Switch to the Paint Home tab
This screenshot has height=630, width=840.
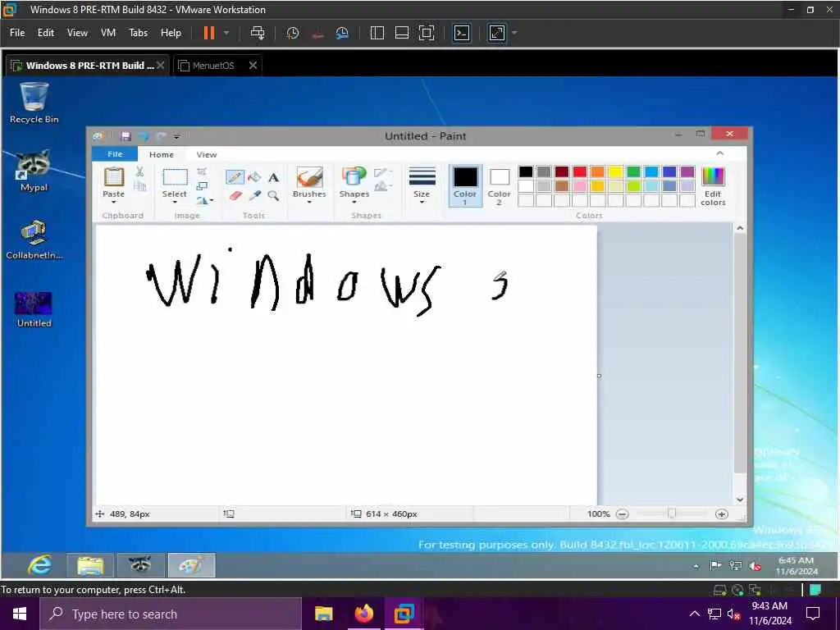(162, 154)
